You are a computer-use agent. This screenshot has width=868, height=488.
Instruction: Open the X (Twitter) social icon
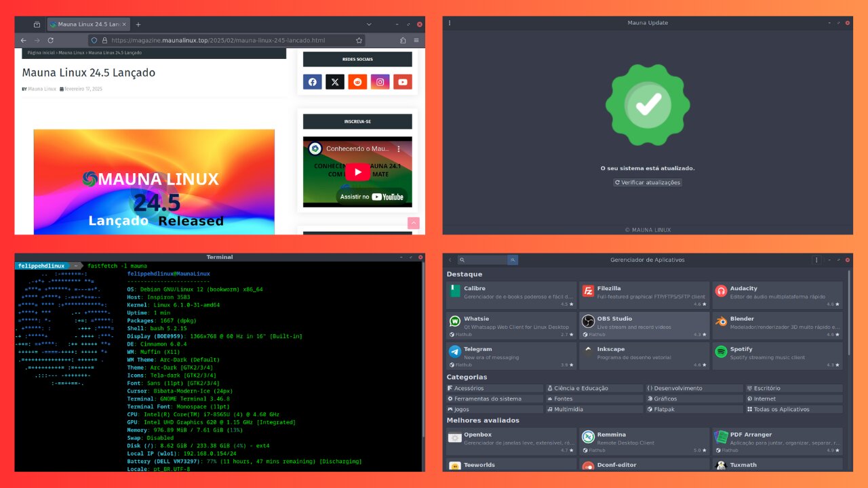335,82
